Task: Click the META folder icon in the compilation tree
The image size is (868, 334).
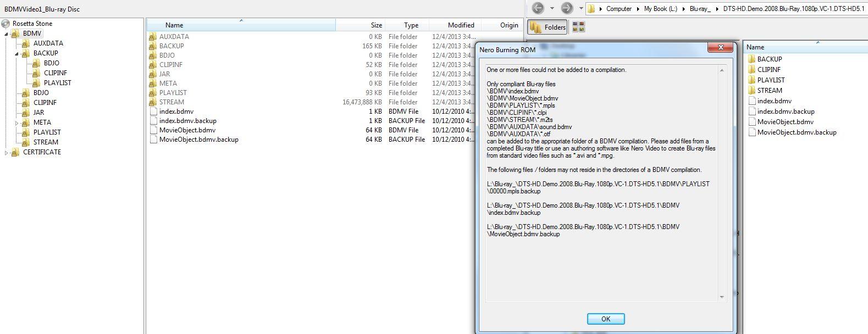Action: click(26, 123)
